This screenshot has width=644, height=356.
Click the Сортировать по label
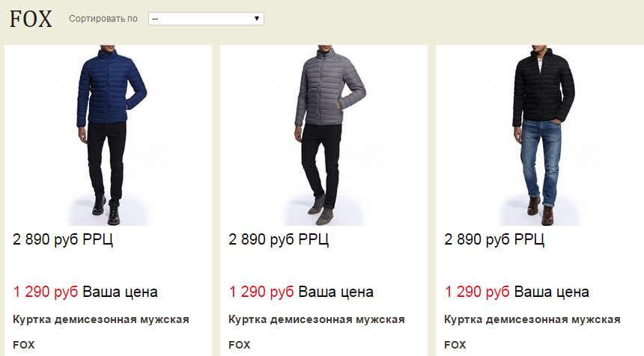coord(103,19)
